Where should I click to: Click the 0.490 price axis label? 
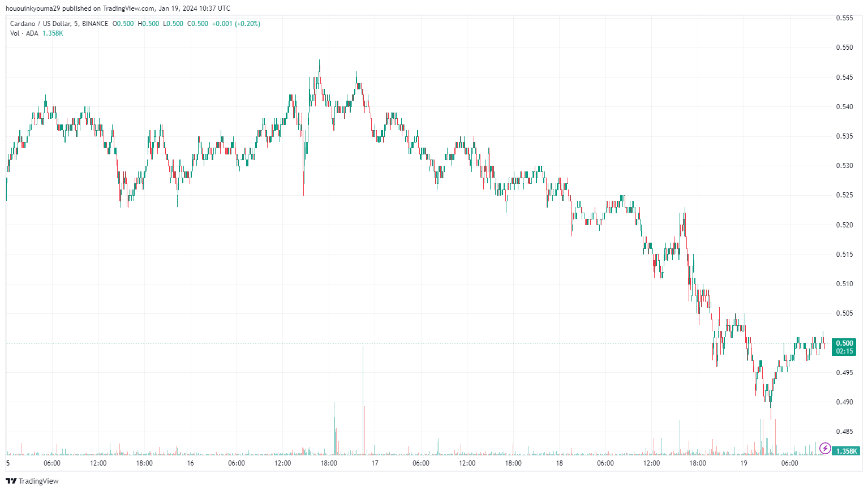coord(845,402)
